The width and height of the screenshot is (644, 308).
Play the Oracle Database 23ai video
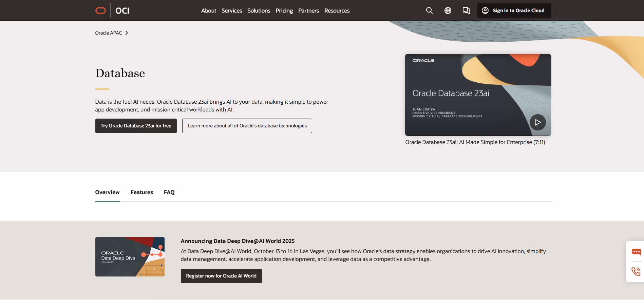pyautogui.click(x=537, y=122)
